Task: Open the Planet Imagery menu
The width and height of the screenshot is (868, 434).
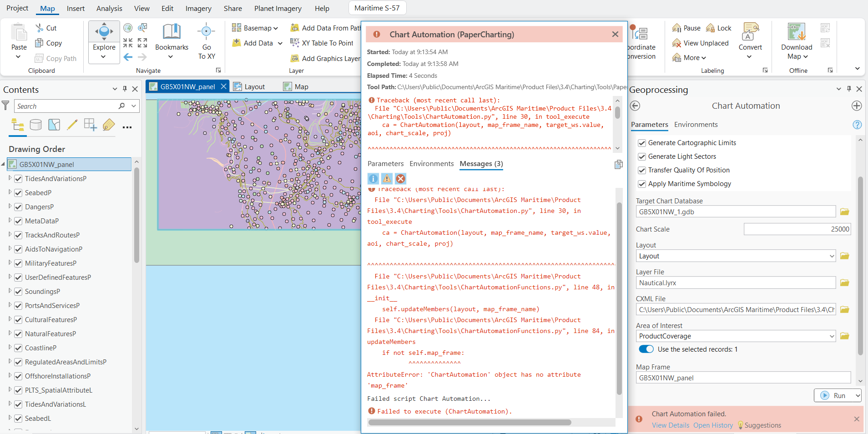Action: (278, 8)
